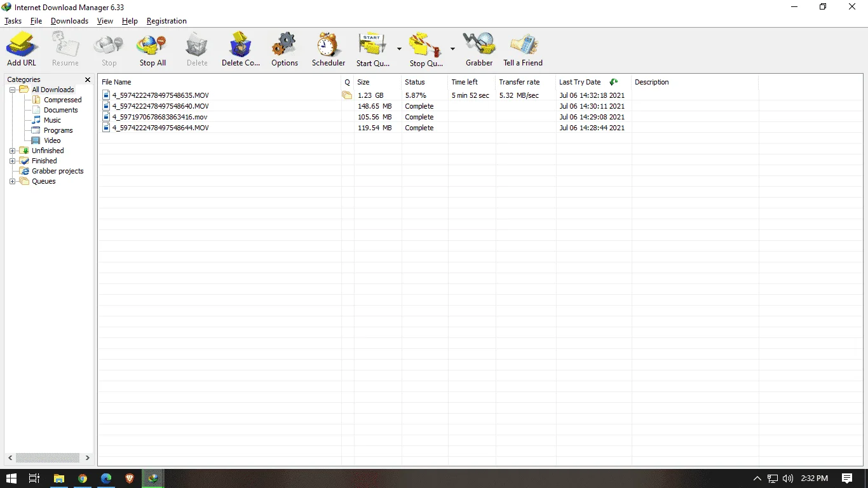Open the Tasks menu
This screenshot has height=488, width=868.
point(13,21)
